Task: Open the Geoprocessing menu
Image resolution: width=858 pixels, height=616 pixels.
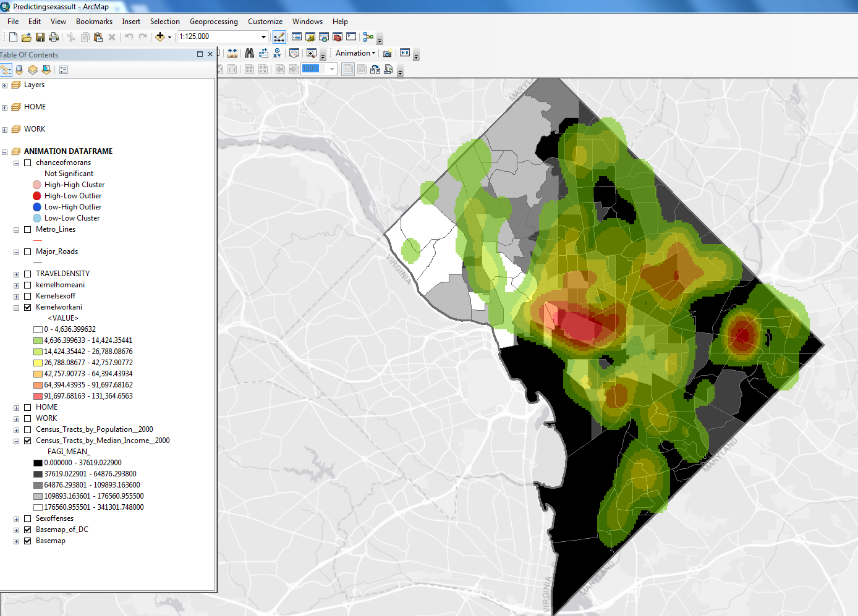Action: [213, 22]
